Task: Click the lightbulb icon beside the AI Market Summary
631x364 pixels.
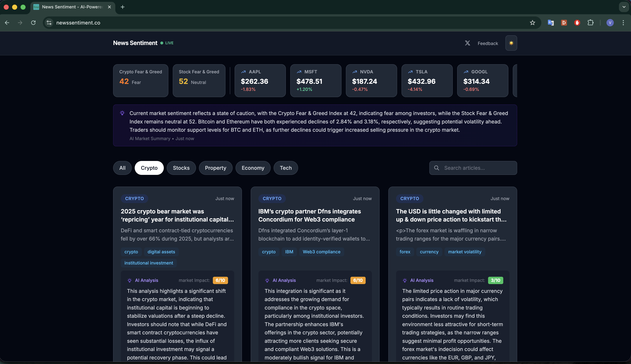Action: (122, 113)
